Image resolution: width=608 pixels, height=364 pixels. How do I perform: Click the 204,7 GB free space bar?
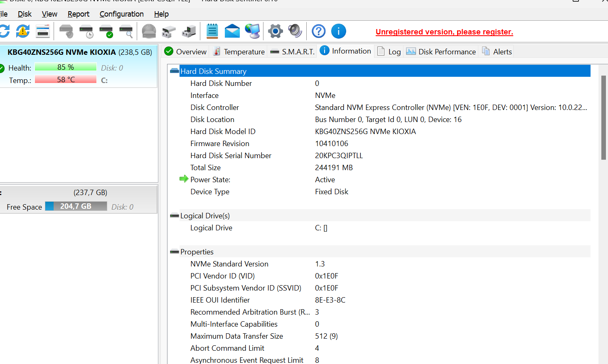(x=76, y=206)
